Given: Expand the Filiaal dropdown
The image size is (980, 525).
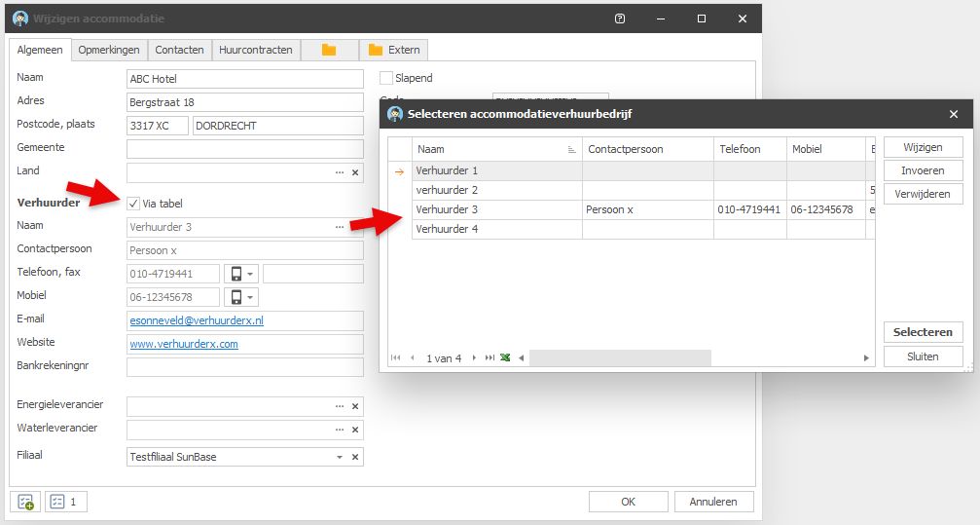Looking at the screenshot, I should pos(340,458).
